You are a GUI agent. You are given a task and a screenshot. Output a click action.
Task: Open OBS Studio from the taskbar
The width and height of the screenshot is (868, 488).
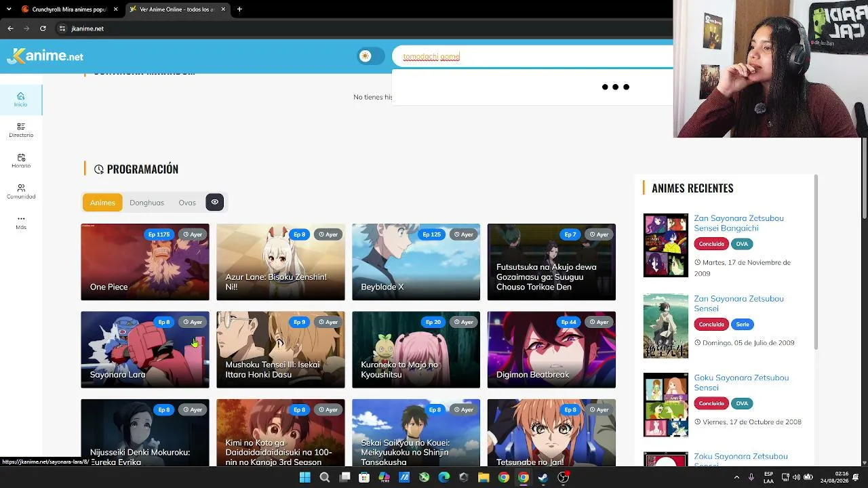[563, 477]
